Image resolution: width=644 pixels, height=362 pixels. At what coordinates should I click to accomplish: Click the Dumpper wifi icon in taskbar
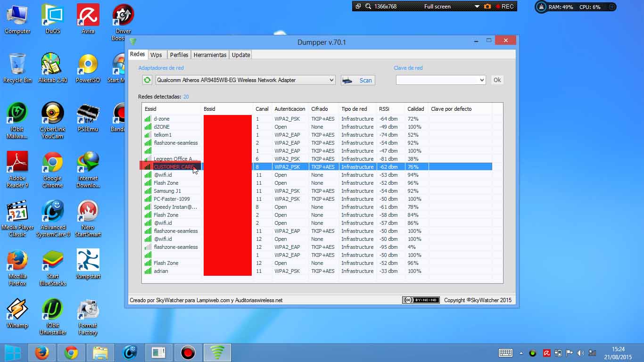(217, 353)
